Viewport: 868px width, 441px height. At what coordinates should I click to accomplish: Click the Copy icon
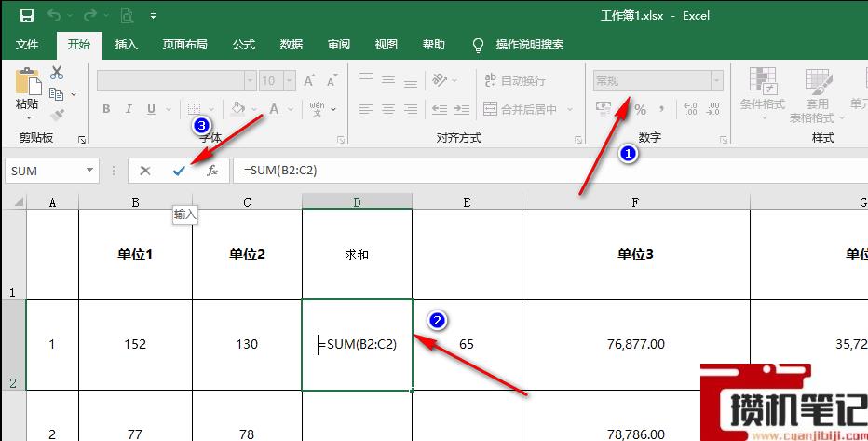[56, 93]
